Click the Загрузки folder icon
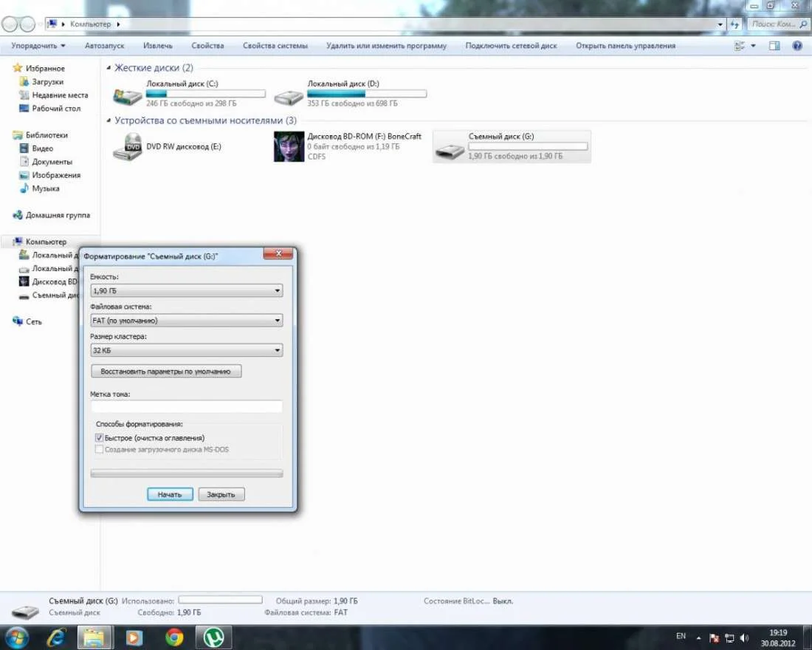This screenshot has width=812, height=650. coord(24,81)
